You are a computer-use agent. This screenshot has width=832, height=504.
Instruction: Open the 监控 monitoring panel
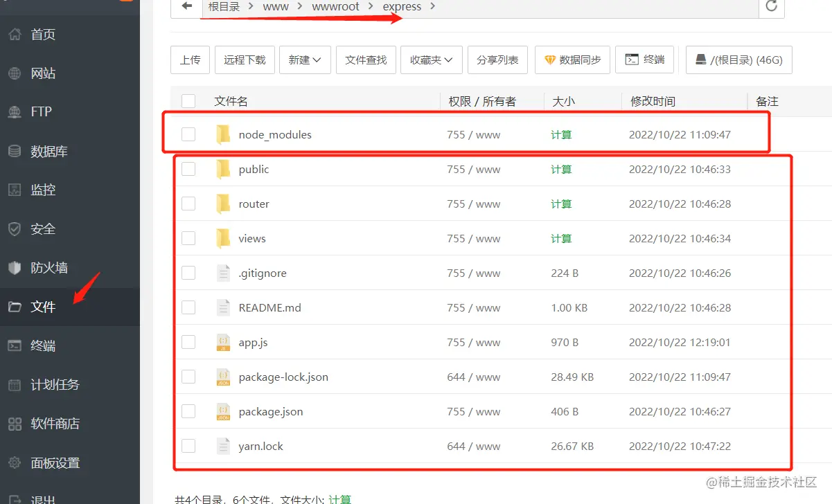point(42,190)
